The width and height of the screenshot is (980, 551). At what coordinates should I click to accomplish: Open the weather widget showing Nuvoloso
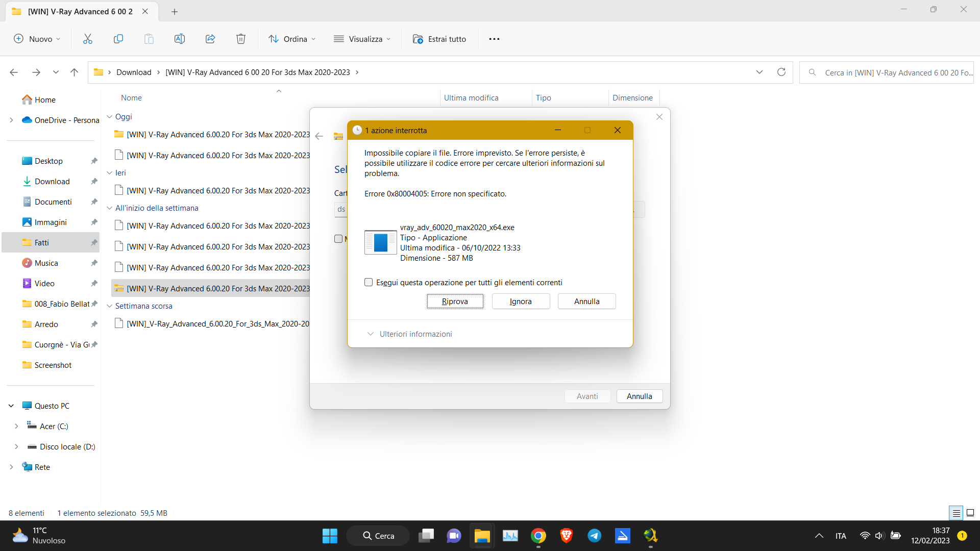39,536
